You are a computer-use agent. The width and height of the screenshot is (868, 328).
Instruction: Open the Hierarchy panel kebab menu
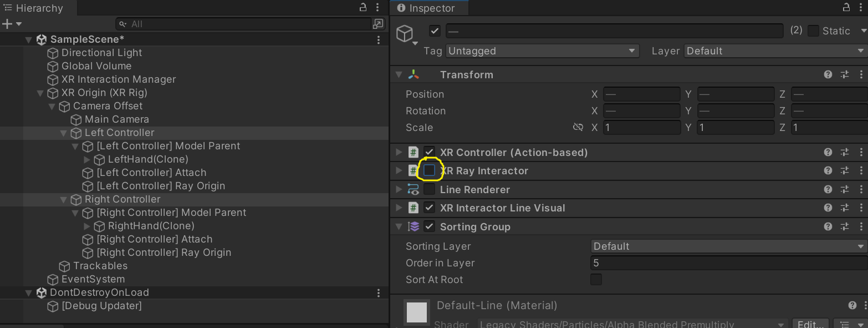pyautogui.click(x=378, y=8)
